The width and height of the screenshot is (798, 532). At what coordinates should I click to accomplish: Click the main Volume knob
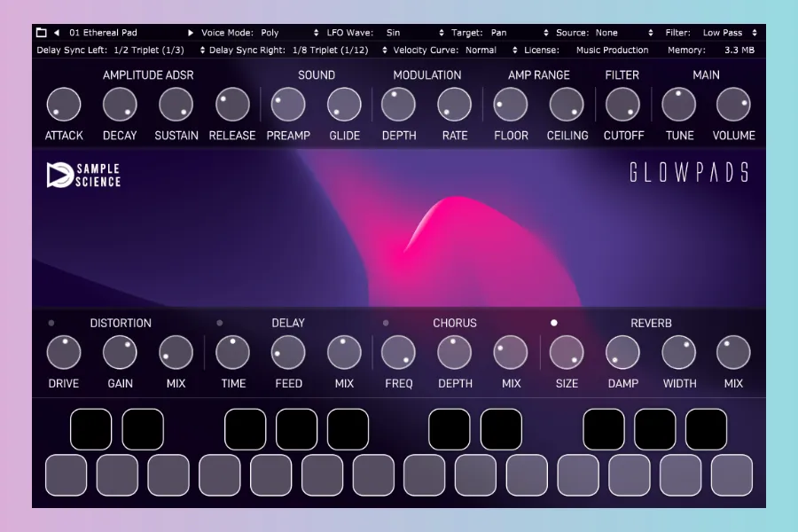(x=733, y=105)
